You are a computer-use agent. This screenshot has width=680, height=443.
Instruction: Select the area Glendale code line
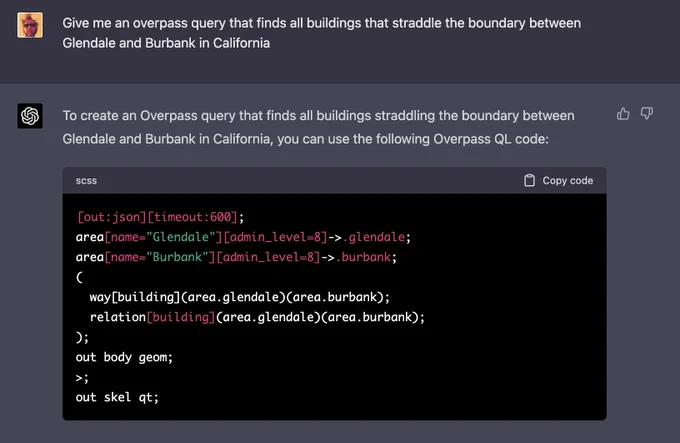[243, 237]
